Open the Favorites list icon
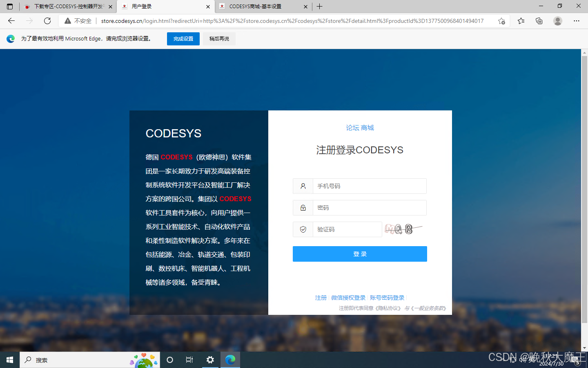588x368 pixels. coord(521,21)
